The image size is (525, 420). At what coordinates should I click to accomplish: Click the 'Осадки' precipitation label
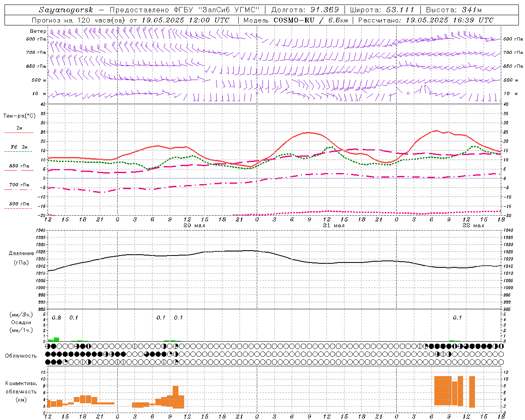tap(21, 322)
